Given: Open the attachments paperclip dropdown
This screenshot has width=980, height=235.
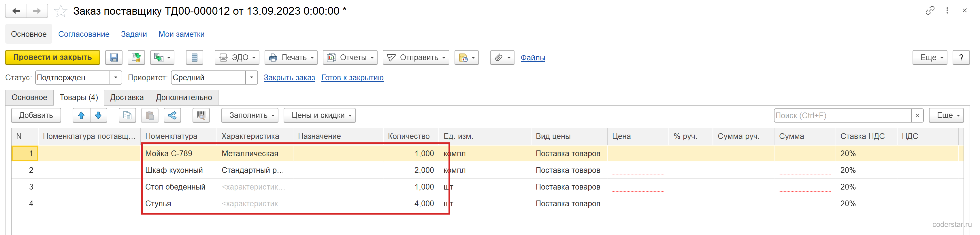Looking at the screenshot, I should [502, 57].
